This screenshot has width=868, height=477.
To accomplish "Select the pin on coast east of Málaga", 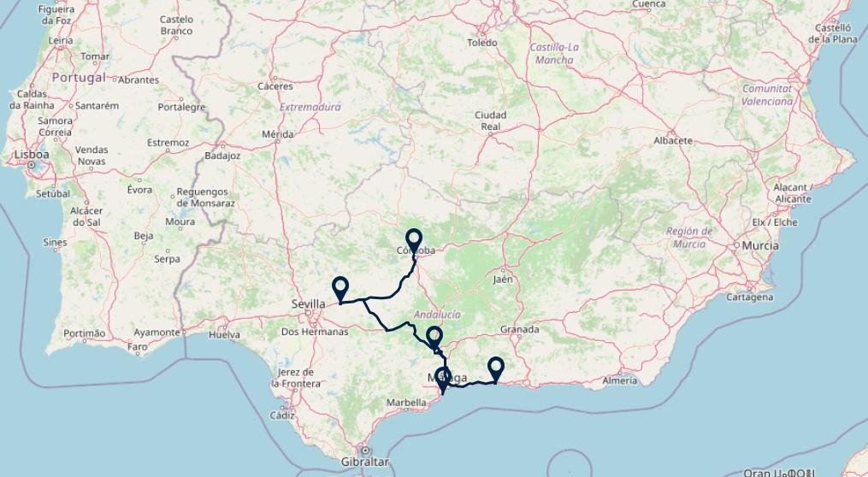I will coord(496,369).
